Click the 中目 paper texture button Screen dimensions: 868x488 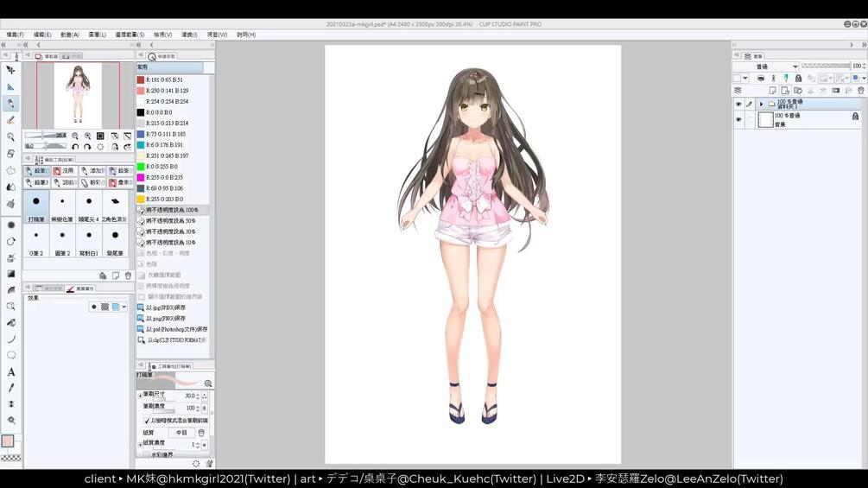181,433
